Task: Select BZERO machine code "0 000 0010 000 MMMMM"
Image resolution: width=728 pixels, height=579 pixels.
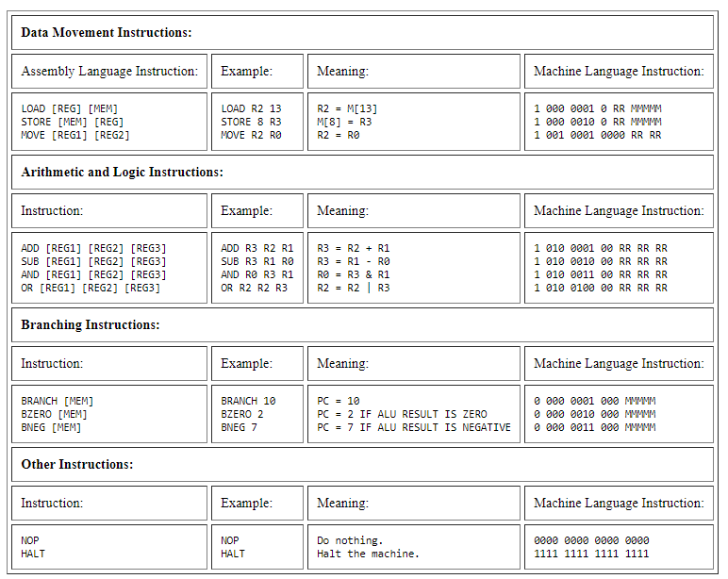Action: [595, 414]
